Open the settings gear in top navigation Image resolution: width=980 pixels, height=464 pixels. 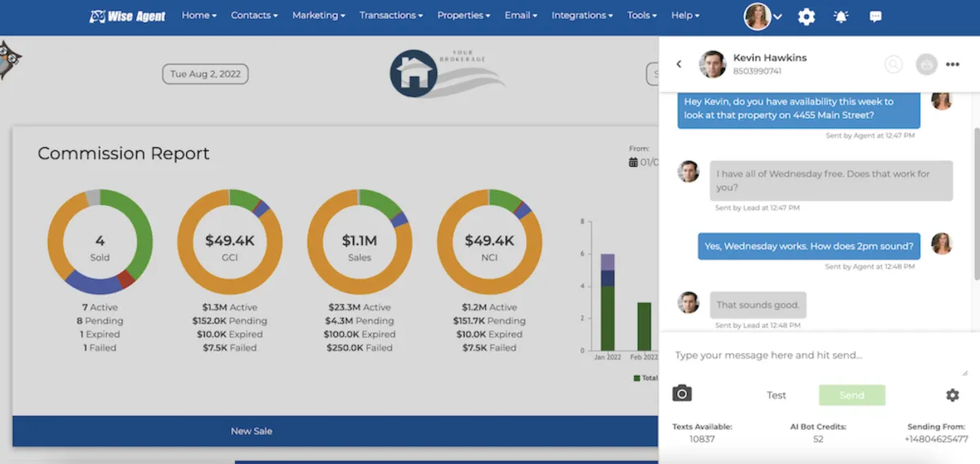pos(806,16)
